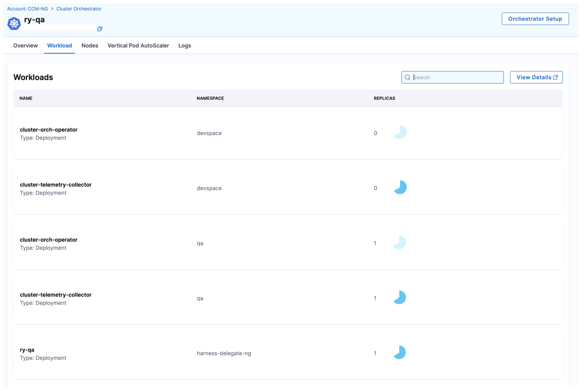The height and width of the screenshot is (391, 588).
Task: Open the Vertical Pod AutoScaler tab
Action: (x=138, y=45)
